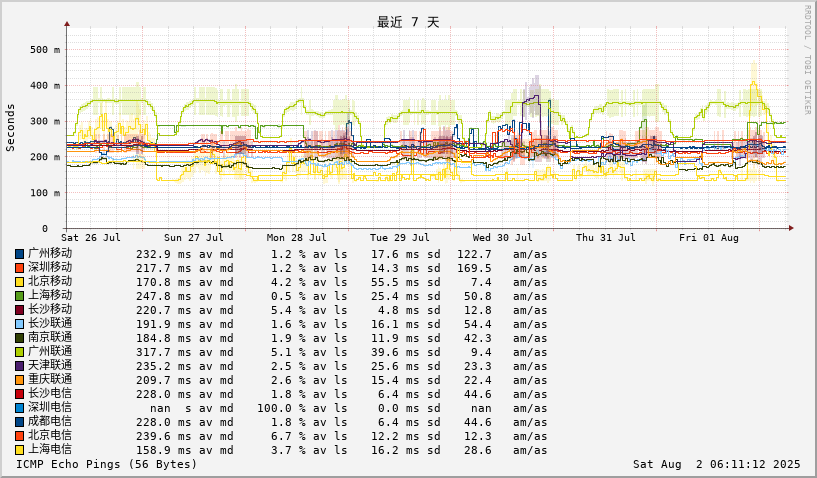The height and width of the screenshot is (478, 817).
Task: Click the 200 m y-axis tick label
Action: click(45, 157)
